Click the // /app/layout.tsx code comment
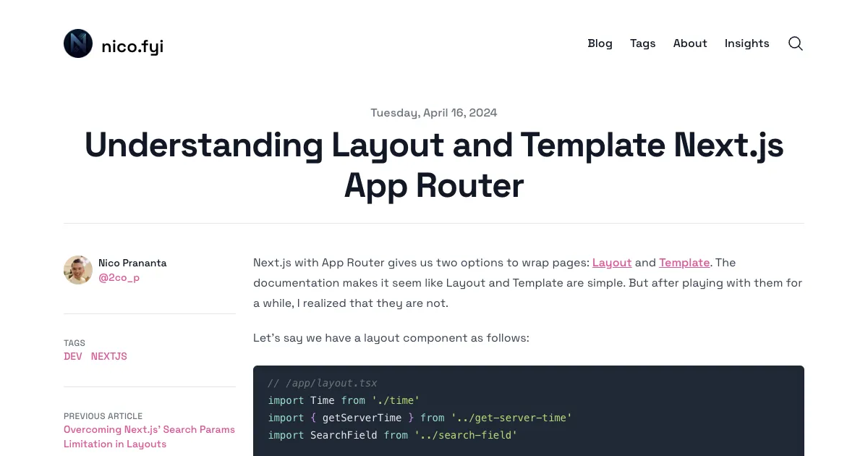The image size is (868, 456). [323, 383]
